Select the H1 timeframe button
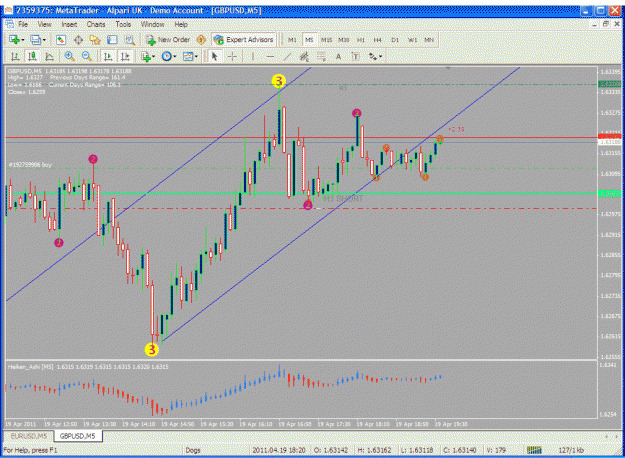 click(x=361, y=40)
